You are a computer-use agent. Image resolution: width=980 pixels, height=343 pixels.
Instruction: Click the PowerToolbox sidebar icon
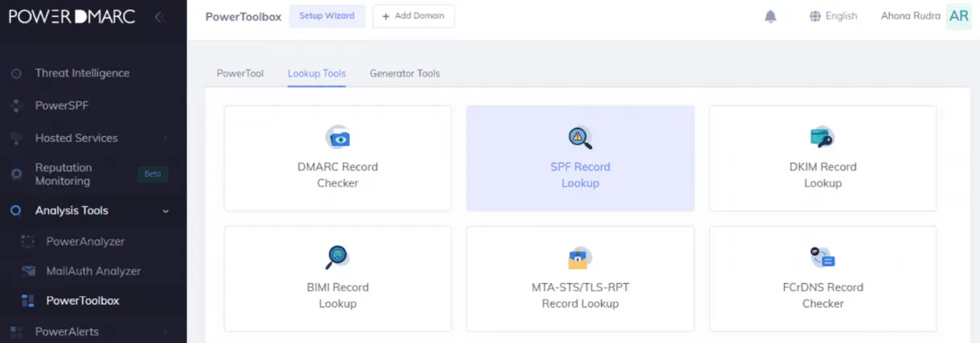(x=28, y=302)
